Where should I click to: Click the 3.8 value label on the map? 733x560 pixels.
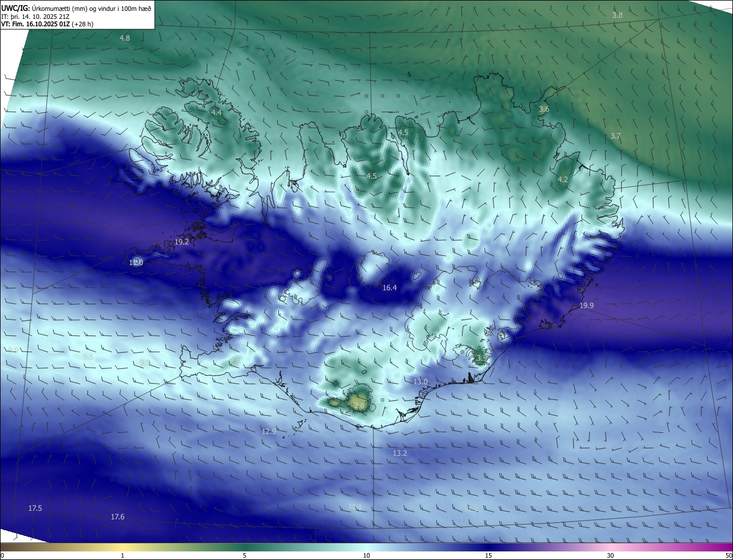(617, 15)
